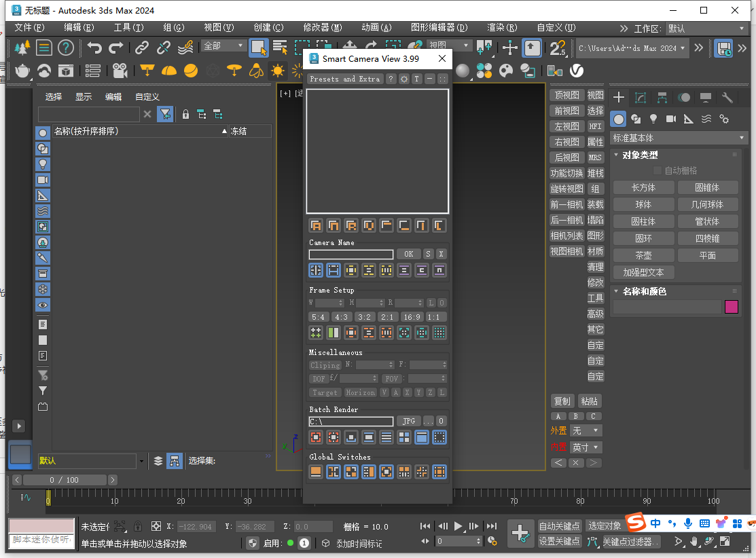Open the 文件(F) menu

[x=29, y=27]
